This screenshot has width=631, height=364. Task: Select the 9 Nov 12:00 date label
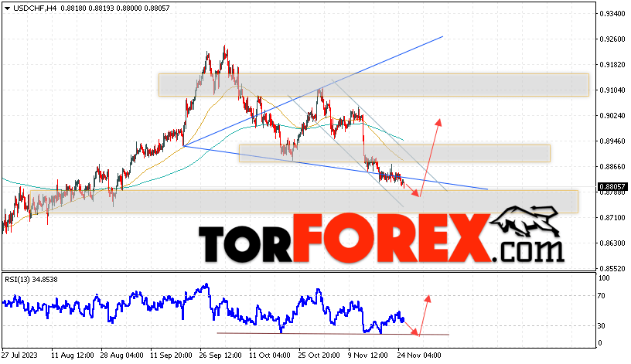click(x=368, y=355)
